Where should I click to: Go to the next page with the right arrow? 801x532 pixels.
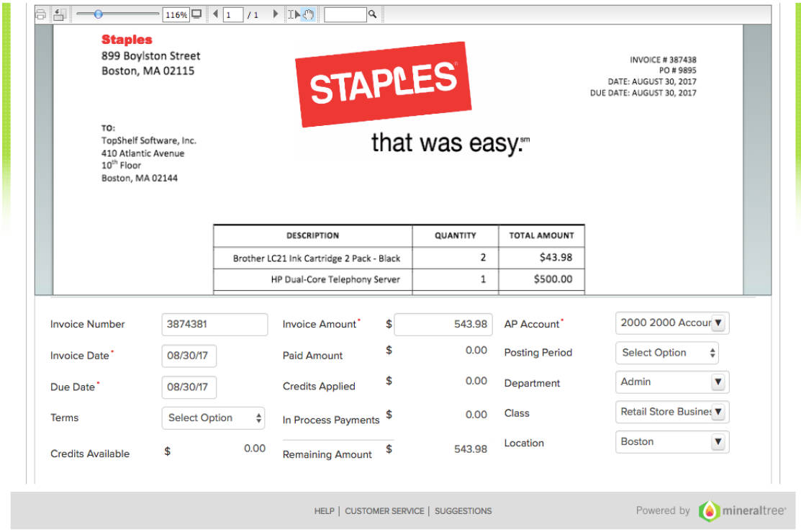coord(276,14)
